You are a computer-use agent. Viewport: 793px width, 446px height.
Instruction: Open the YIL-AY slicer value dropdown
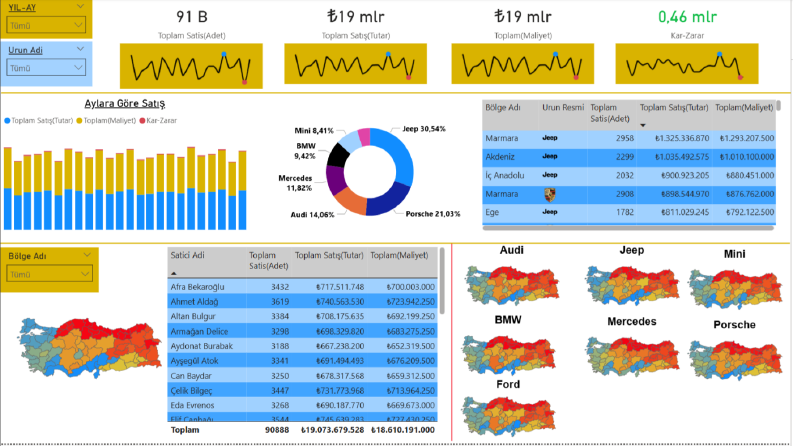click(x=46, y=25)
